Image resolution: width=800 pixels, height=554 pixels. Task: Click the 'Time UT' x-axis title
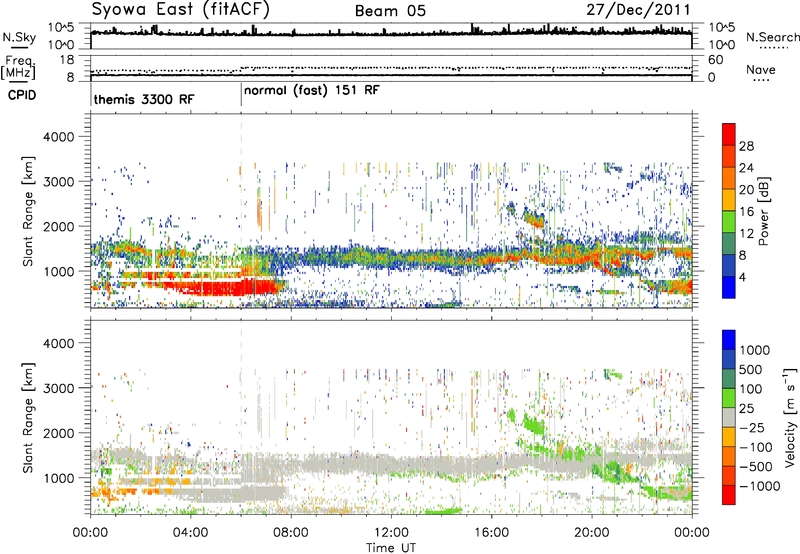391,548
